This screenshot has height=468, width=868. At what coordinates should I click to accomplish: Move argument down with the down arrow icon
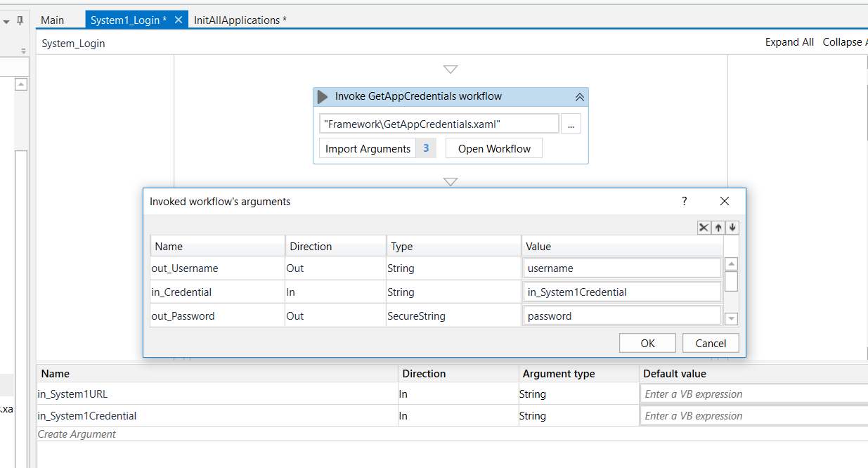click(x=732, y=228)
